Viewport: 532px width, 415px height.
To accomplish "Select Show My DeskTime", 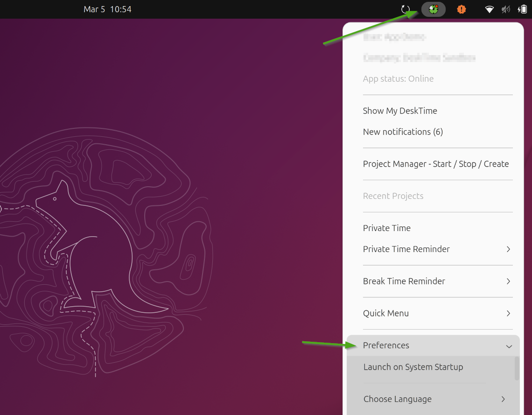I will tap(400, 111).
